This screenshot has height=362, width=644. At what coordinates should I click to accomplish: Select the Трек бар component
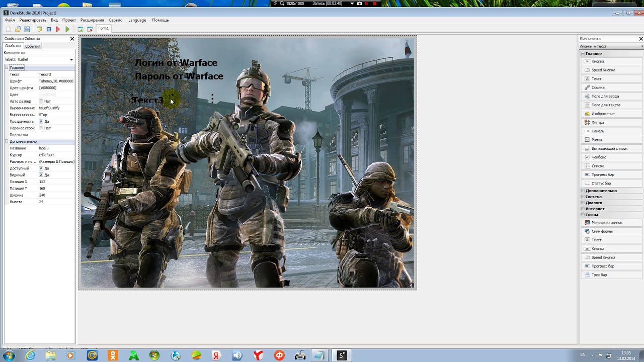click(611, 275)
